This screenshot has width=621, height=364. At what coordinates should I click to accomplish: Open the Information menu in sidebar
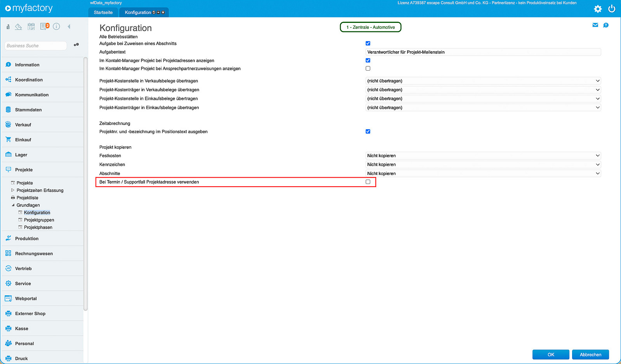pos(42,65)
